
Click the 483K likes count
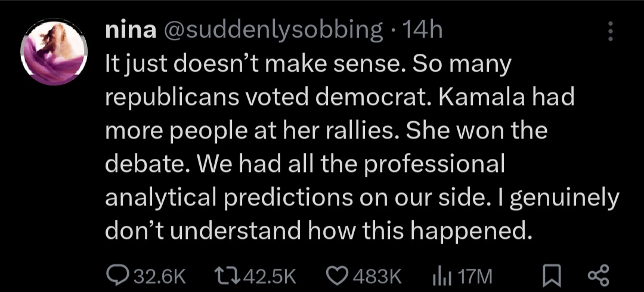[x=377, y=276]
